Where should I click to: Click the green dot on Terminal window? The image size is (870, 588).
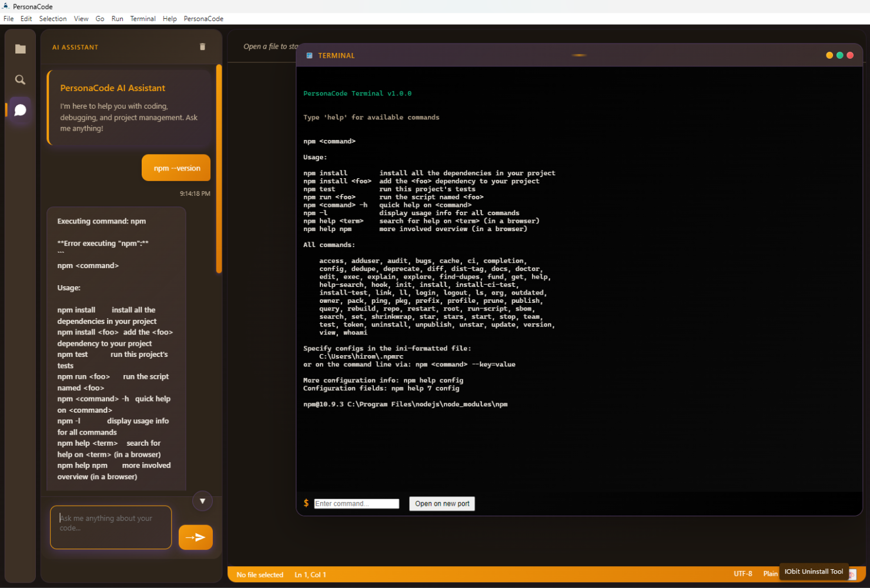pos(839,55)
